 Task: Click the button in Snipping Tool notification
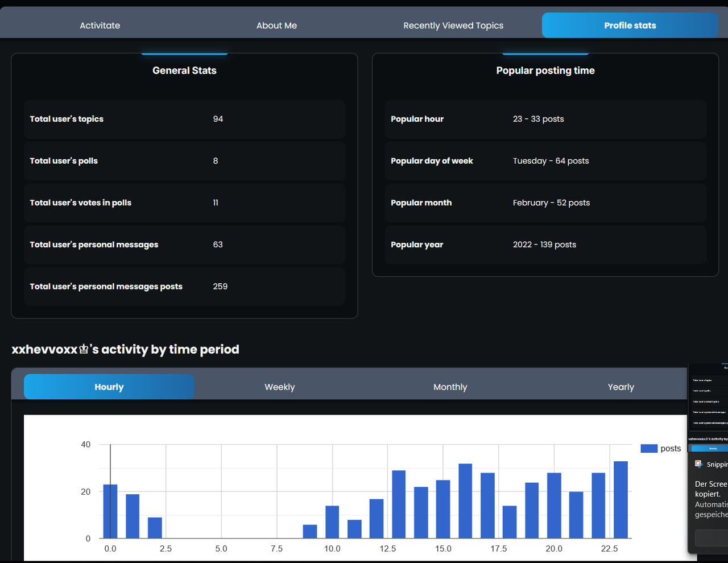(712, 538)
